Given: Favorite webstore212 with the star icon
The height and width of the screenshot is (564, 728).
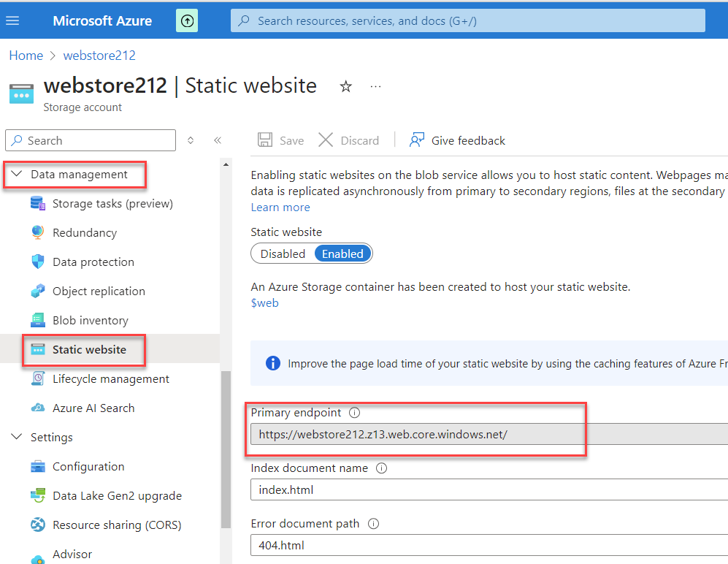Looking at the screenshot, I should [346, 87].
